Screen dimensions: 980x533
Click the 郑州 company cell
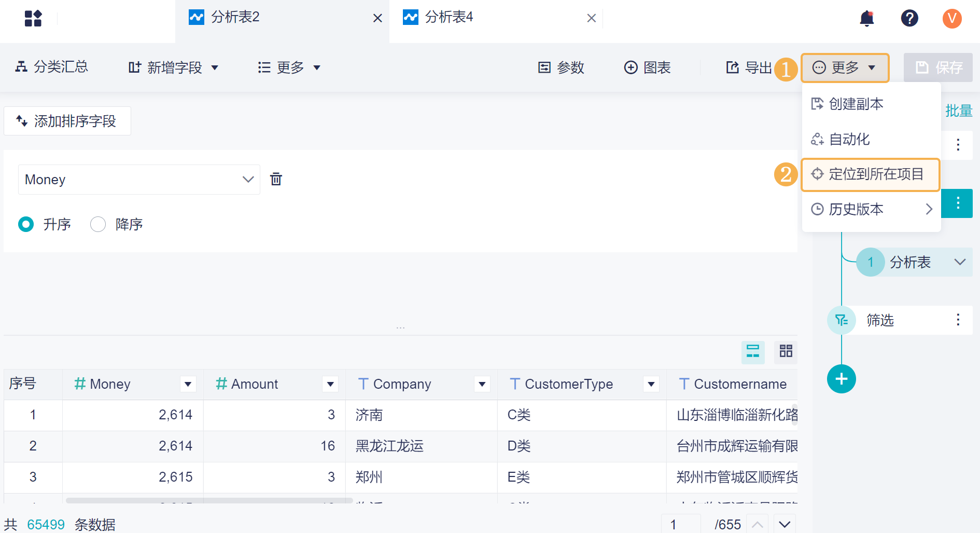coord(422,477)
